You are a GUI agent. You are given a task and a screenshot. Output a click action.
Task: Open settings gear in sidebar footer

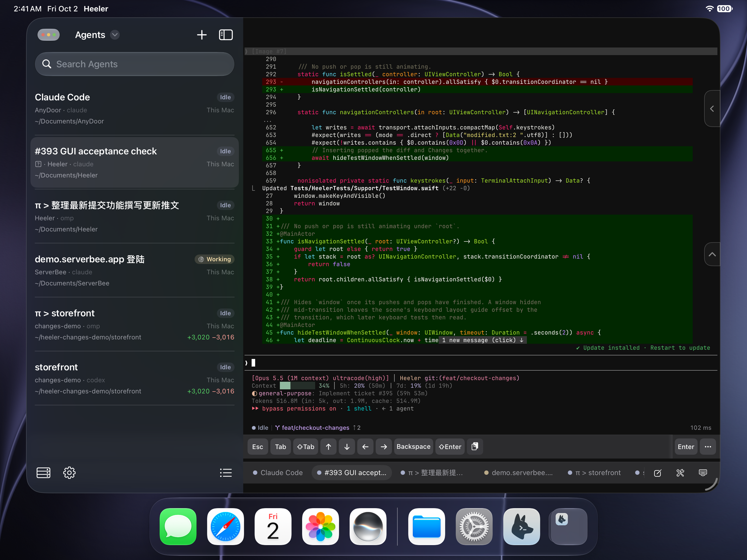click(x=69, y=473)
